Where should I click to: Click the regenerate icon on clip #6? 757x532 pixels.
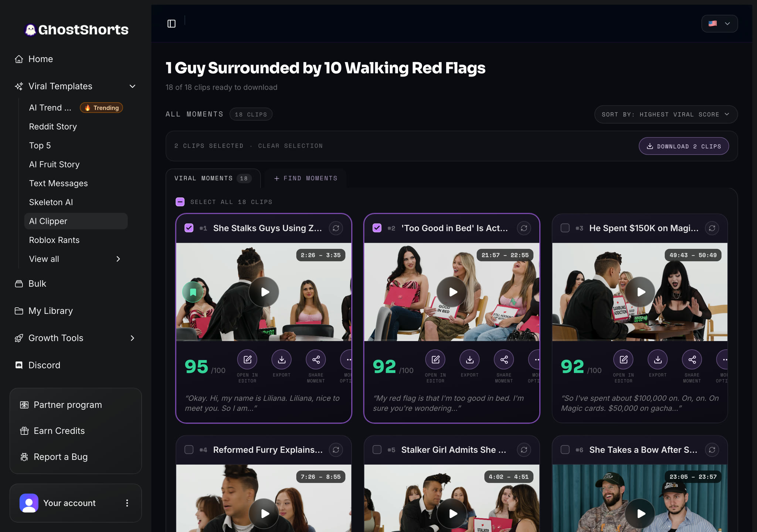pyautogui.click(x=712, y=450)
